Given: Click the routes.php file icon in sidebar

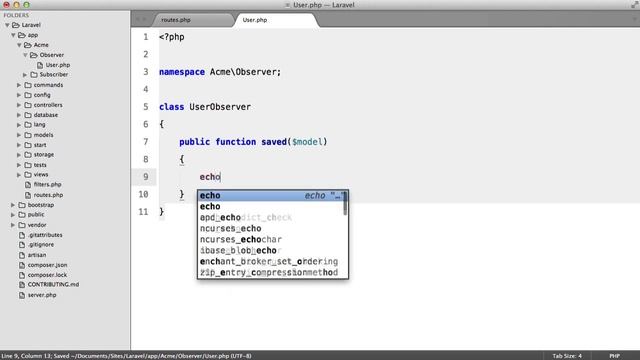Looking at the screenshot, I should click(28, 195).
